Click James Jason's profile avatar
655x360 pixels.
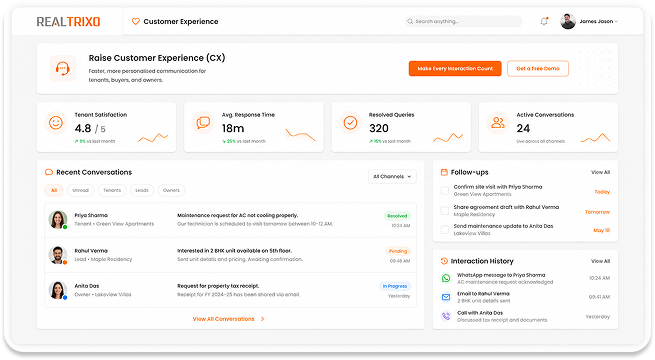point(568,21)
